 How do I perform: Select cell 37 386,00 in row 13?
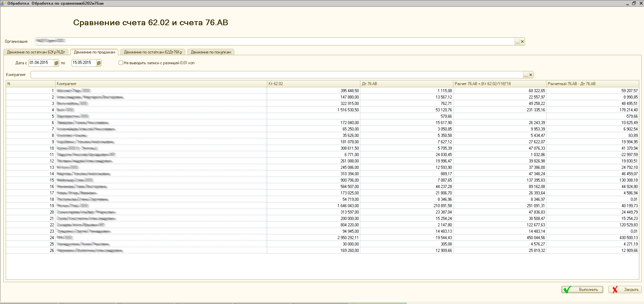pyautogui.click(x=500, y=167)
